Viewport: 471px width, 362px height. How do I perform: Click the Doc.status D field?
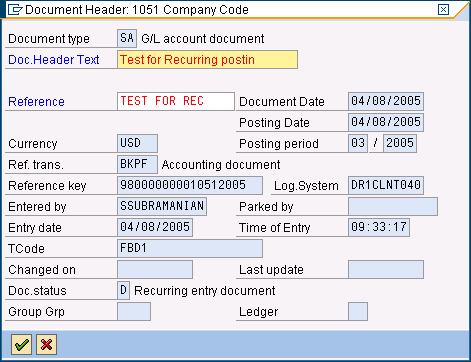123,290
